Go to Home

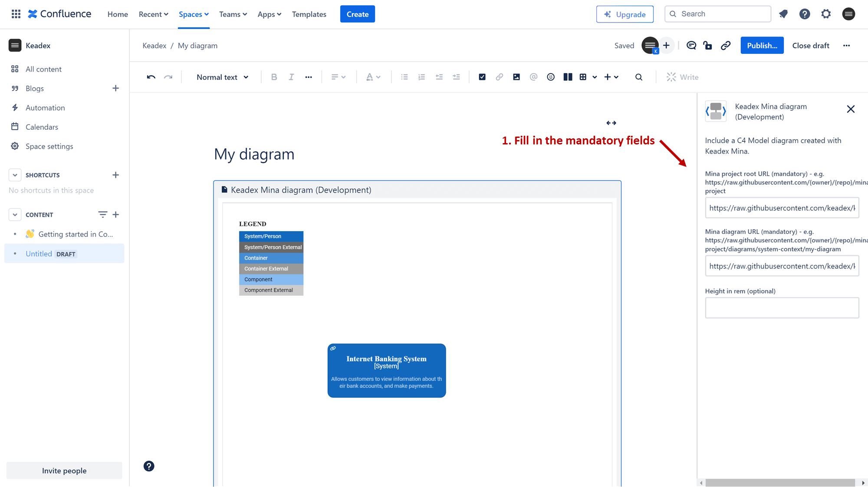118,14
